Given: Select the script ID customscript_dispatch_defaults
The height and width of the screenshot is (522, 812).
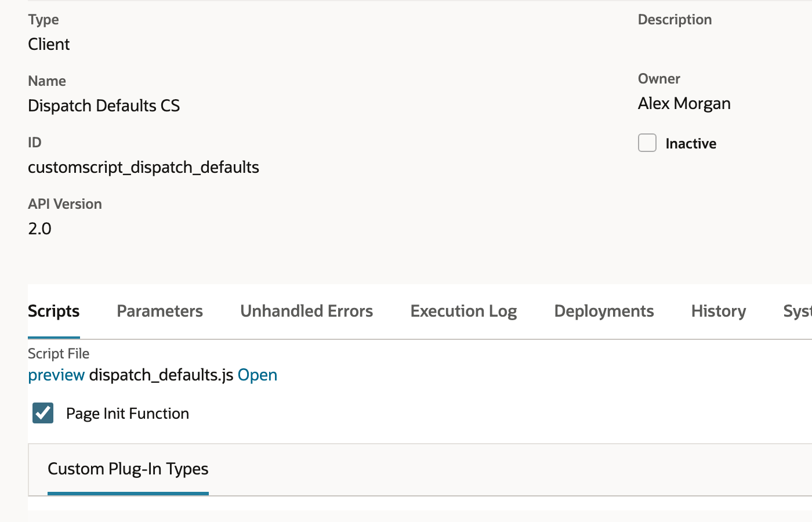Looking at the screenshot, I should [143, 168].
